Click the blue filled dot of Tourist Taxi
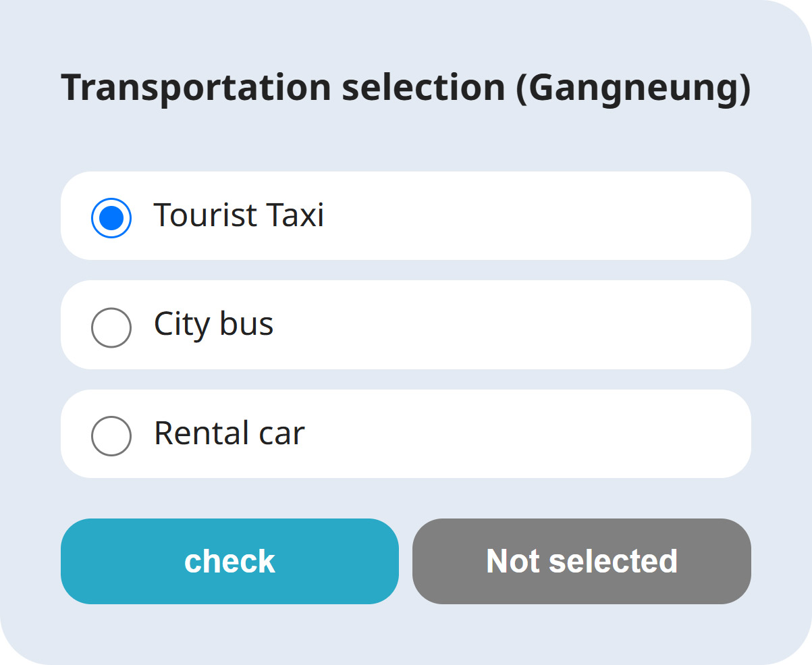The width and height of the screenshot is (812, 665). click(x=111, y=218)
